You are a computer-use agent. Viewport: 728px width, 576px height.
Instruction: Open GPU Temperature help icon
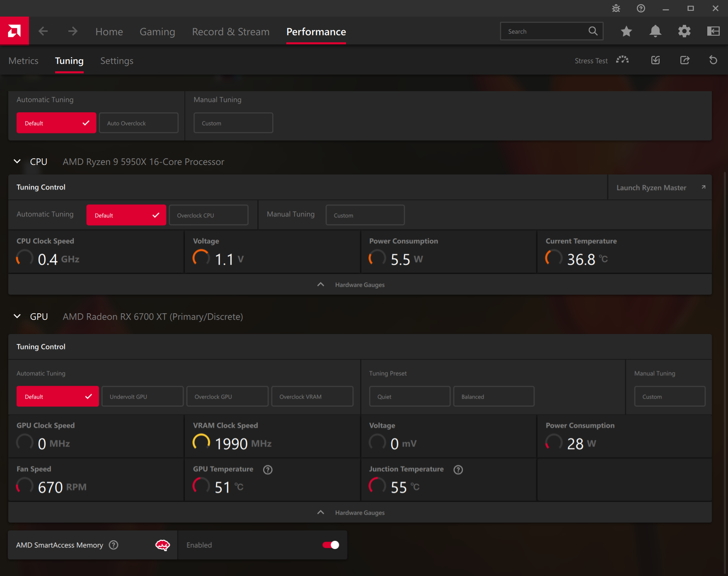[268, 470]
